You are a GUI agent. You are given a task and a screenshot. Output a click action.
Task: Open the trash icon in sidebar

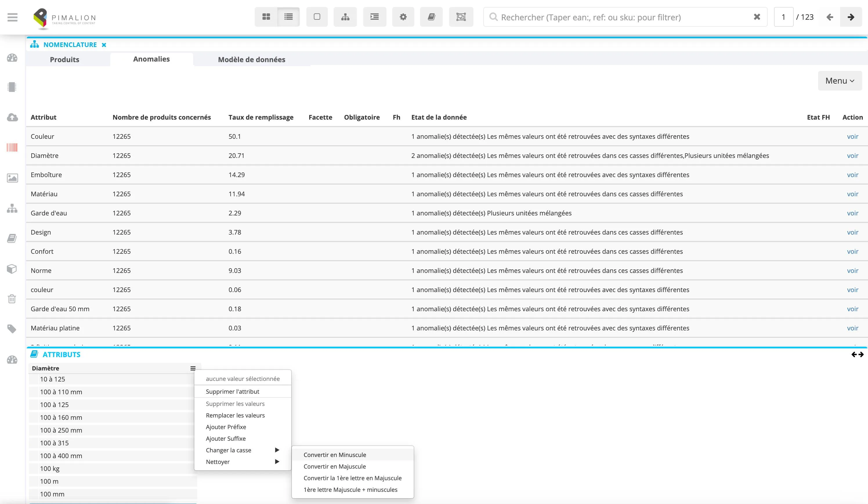pos(12,298)
